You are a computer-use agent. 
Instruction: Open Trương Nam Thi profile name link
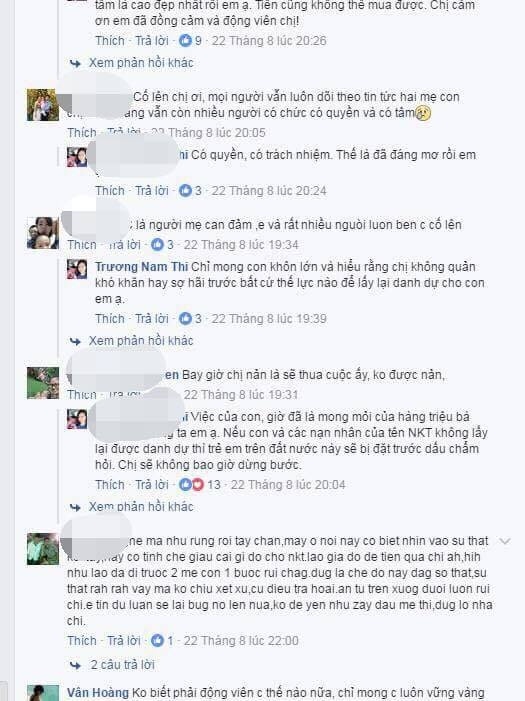point(141,267)
